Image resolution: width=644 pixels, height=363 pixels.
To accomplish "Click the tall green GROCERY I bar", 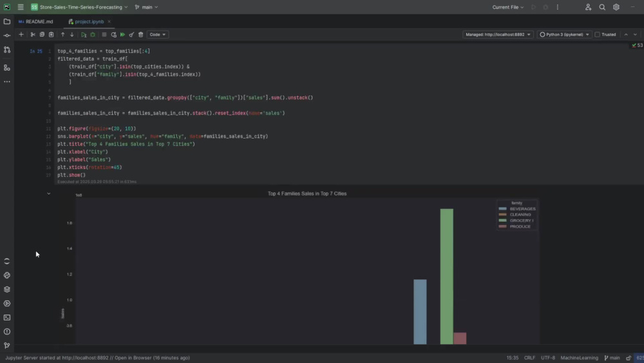I will coord(446,276).
